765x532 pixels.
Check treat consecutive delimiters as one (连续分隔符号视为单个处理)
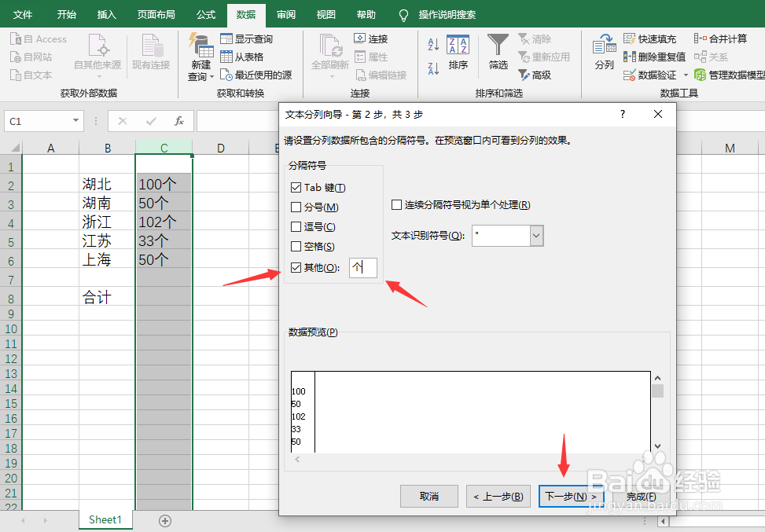click(x=396, y=205)
